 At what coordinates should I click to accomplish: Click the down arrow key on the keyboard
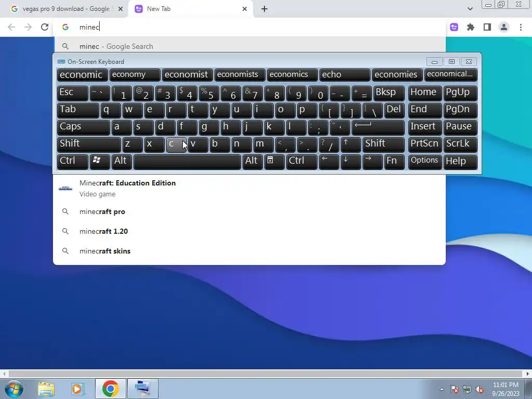351,162
